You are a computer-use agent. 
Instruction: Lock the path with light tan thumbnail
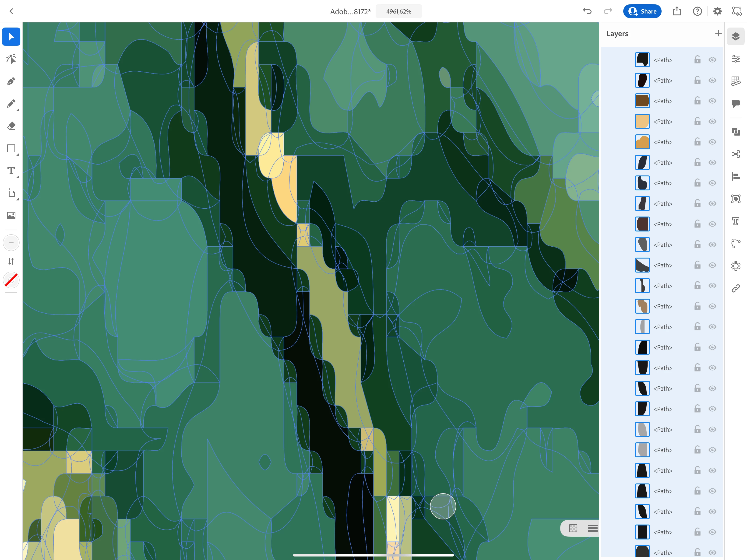pos(697,122)
